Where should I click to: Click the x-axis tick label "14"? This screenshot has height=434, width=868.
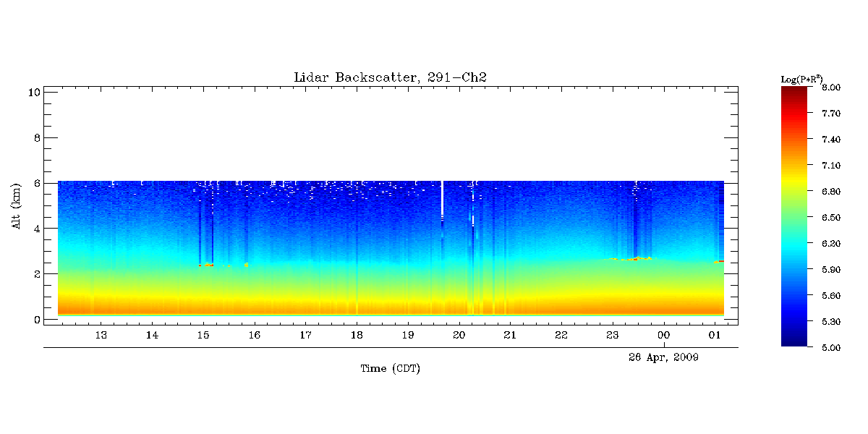pyautogui.click(x=152, y=335)
